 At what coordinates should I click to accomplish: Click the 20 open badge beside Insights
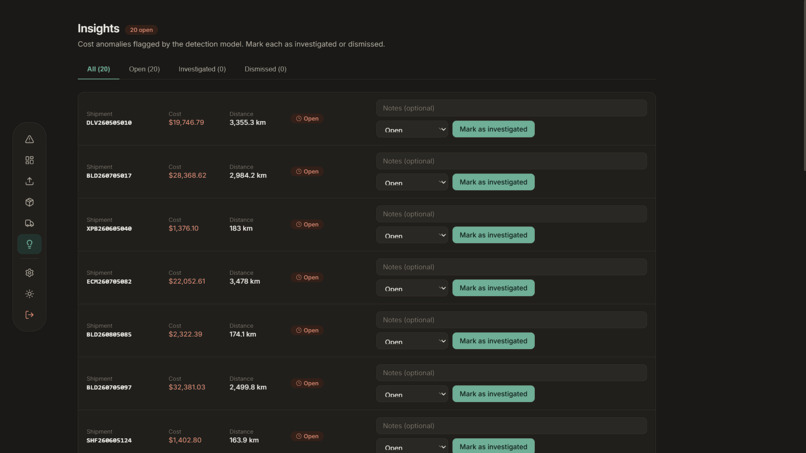[x=141, y=30]
